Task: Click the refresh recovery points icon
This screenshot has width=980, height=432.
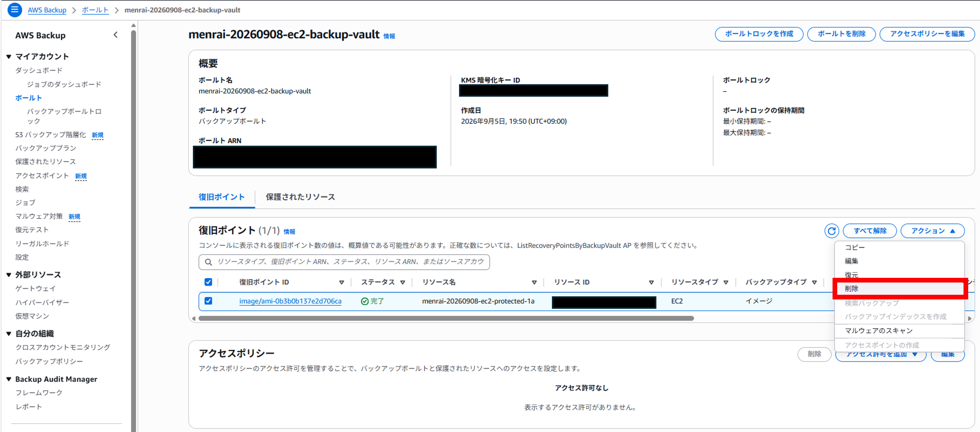Action: (x=832, y=231)
